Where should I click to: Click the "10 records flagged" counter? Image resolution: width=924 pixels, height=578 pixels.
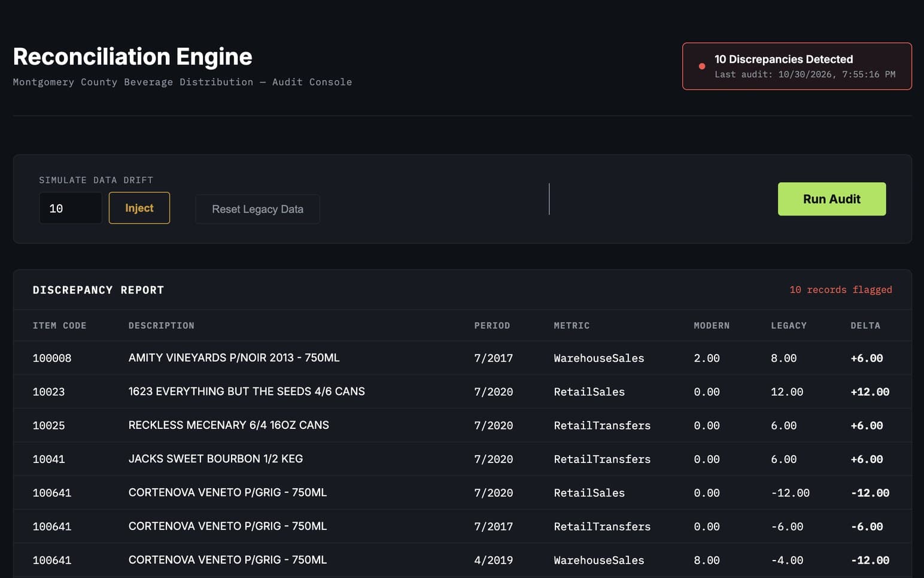tap(841, 290)
